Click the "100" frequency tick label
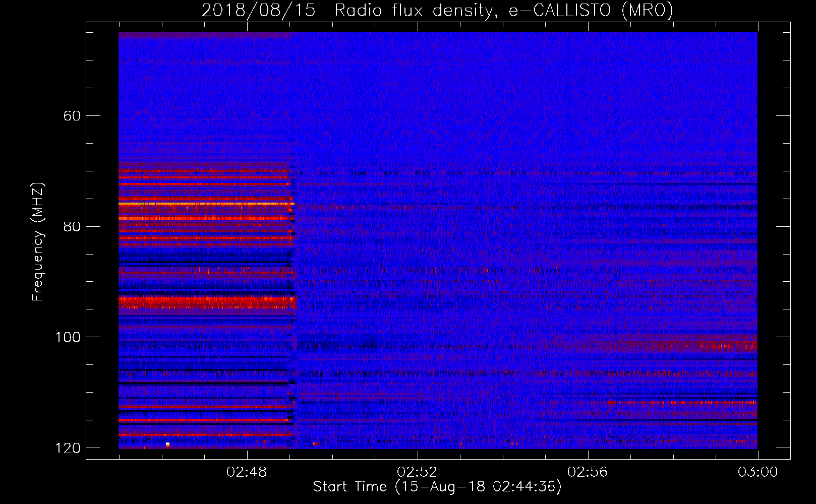The height and width of the screenshot is (504, 816). point(68,337)
